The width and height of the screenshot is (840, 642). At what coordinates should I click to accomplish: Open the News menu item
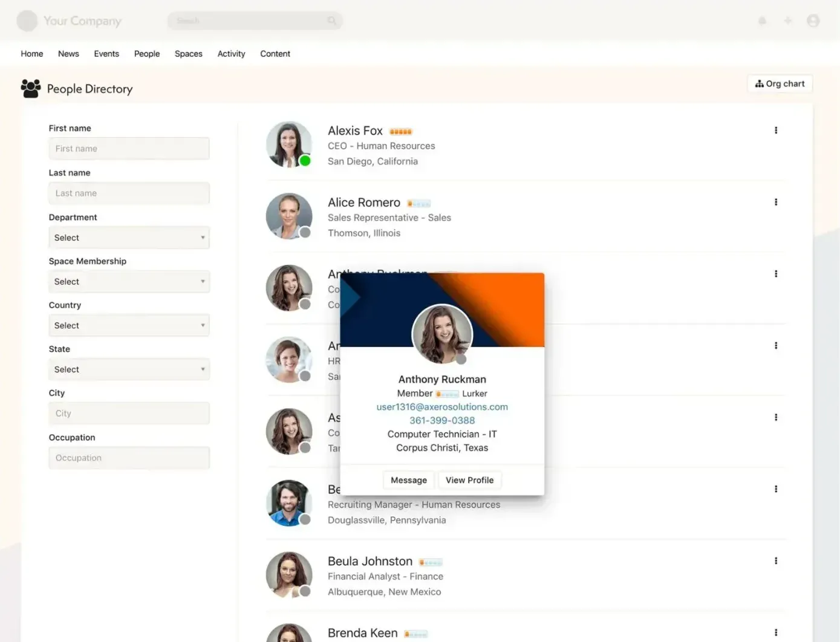pyautogui.click(x=68, y=54)
